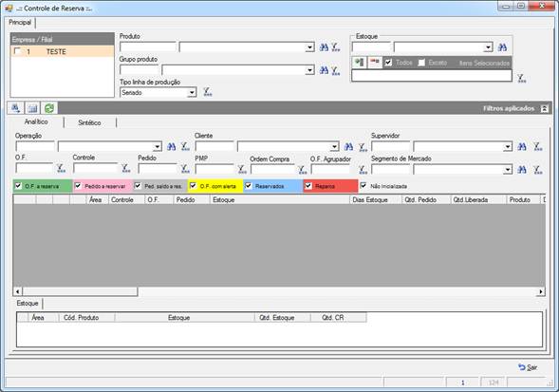Click the red remove-item icon in Estoque panel
Viewport: 559px width, 392px height.
[374, 62]
